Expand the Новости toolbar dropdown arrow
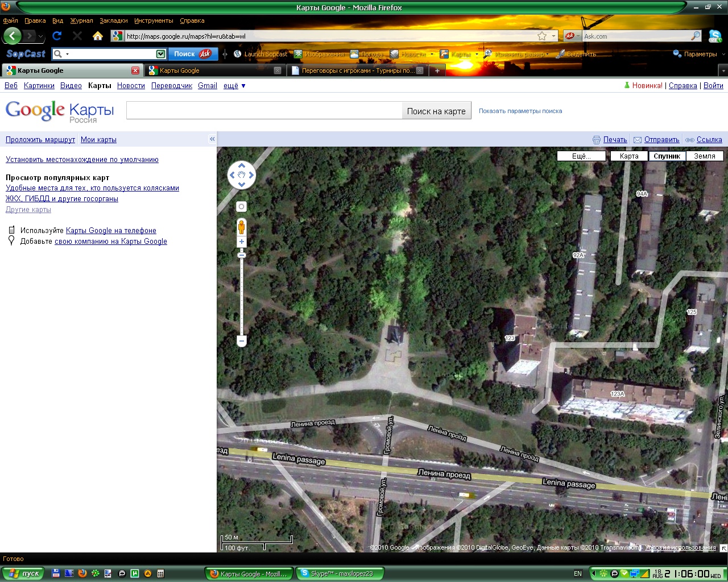The height and width of the screenshot is (582, 728). tap(432, 54)
